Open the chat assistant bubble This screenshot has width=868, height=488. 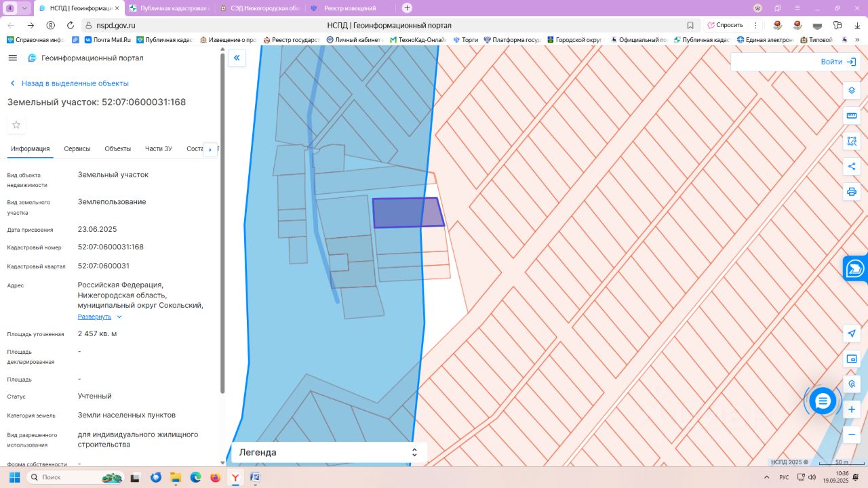(x=823, y=401)
